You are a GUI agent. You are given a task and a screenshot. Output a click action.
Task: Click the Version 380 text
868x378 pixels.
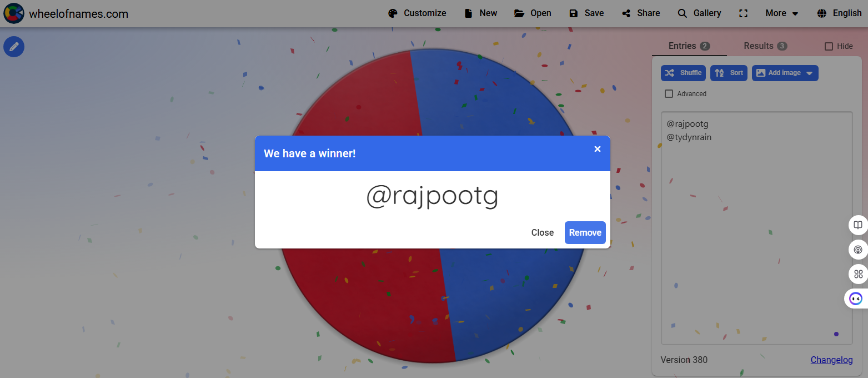[x=684, y=360]
